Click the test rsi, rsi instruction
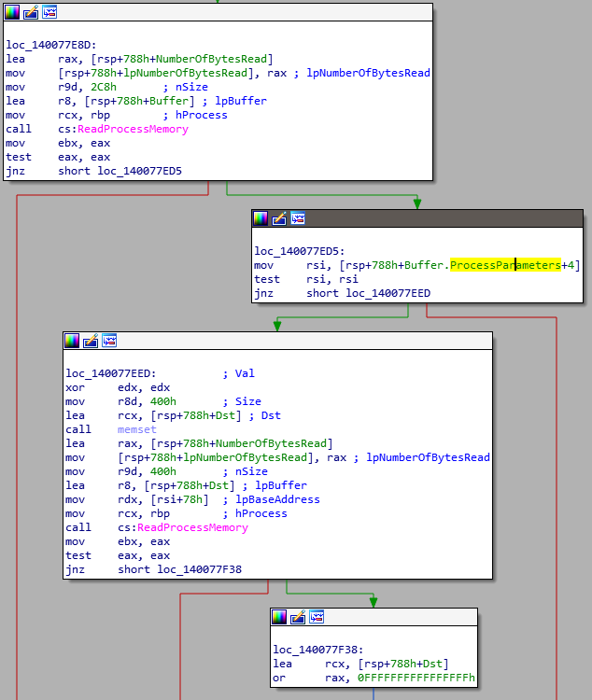Viewport: 592px width, 700px height. click(306, 279)
